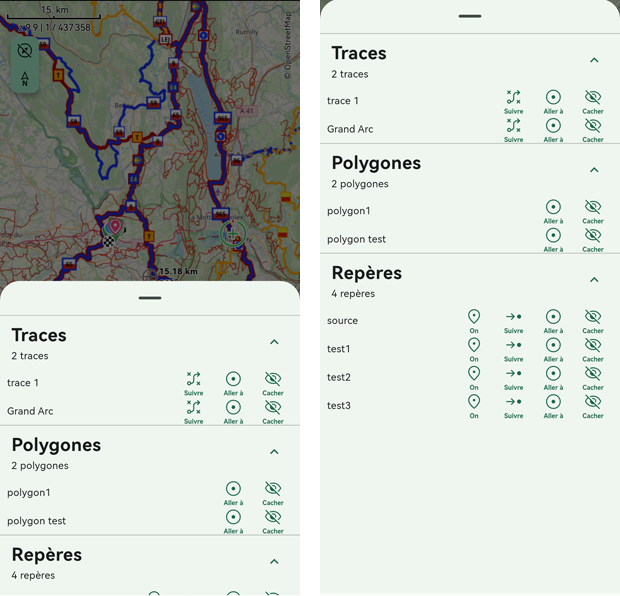Viewport: 620px width, 596px height.
Task: Follow Grand Arc trace in right panel
Action: click(513, 130)
